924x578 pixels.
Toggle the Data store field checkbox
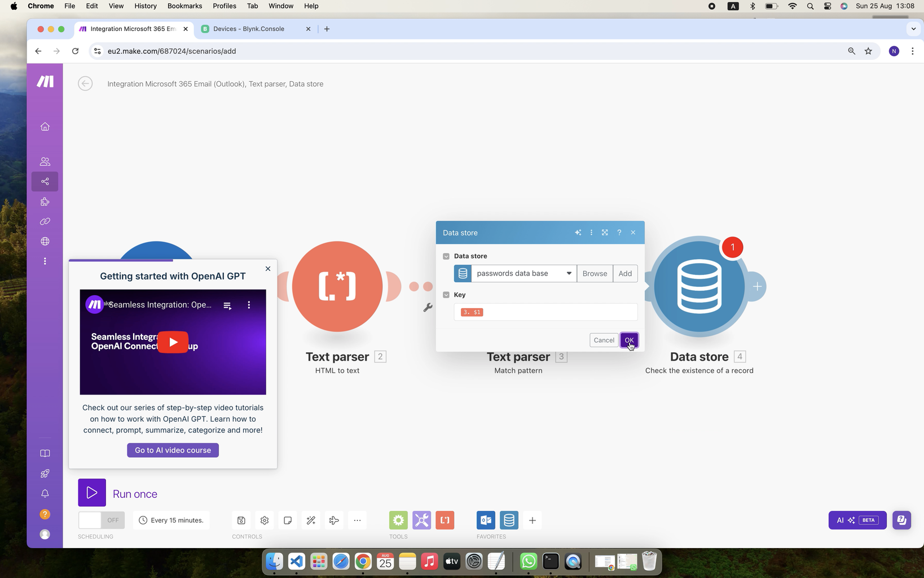tap(446, 256)
